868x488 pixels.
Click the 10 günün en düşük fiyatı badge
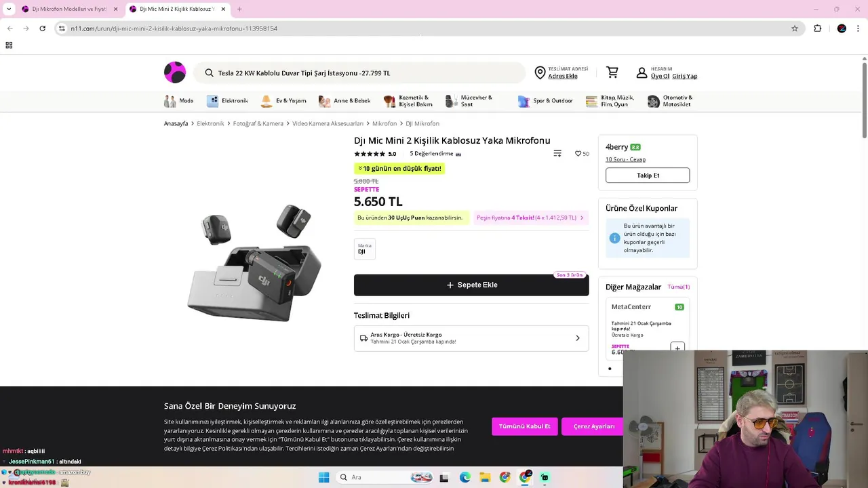[399, 168]
